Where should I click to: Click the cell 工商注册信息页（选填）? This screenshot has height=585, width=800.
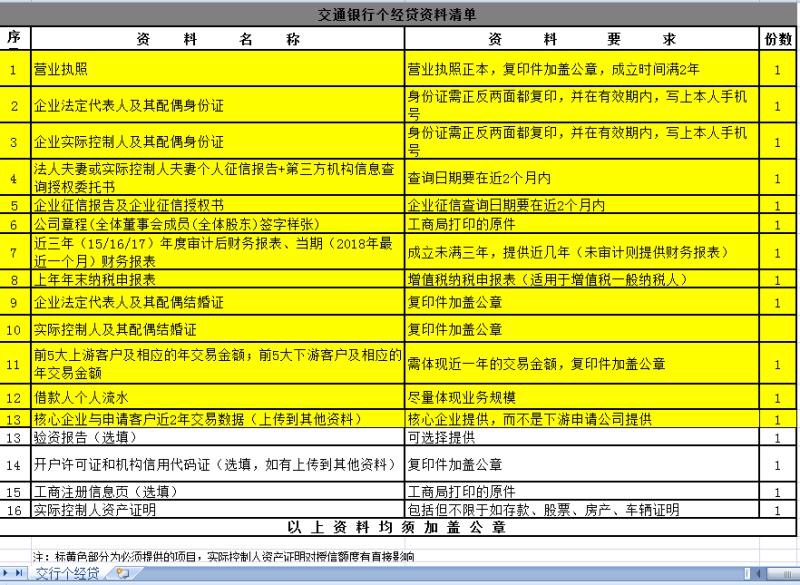[218, 492]
